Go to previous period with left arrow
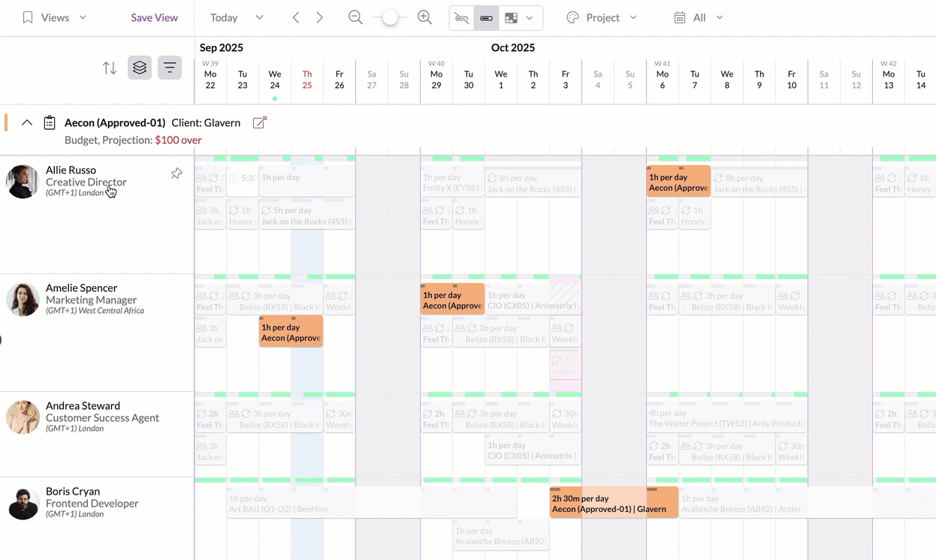The height and width of the screenshot is (560, 936). click(296, 17)
